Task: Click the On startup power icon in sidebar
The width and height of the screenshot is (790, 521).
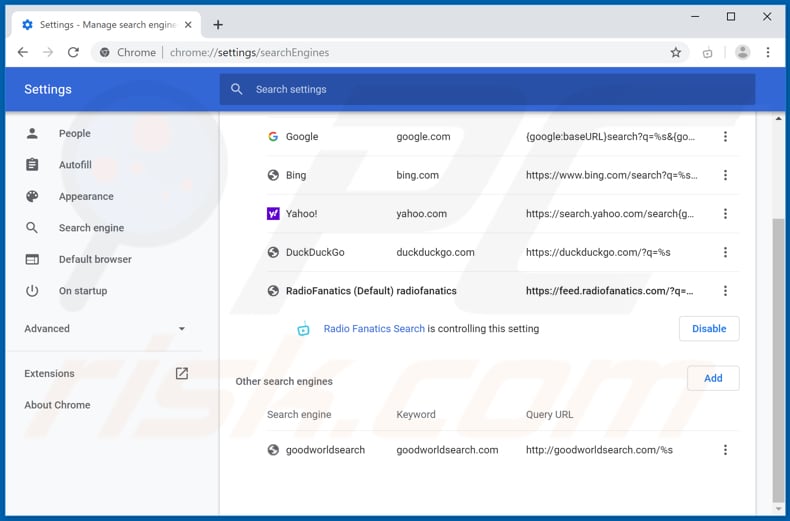Action: coord(32,291)
